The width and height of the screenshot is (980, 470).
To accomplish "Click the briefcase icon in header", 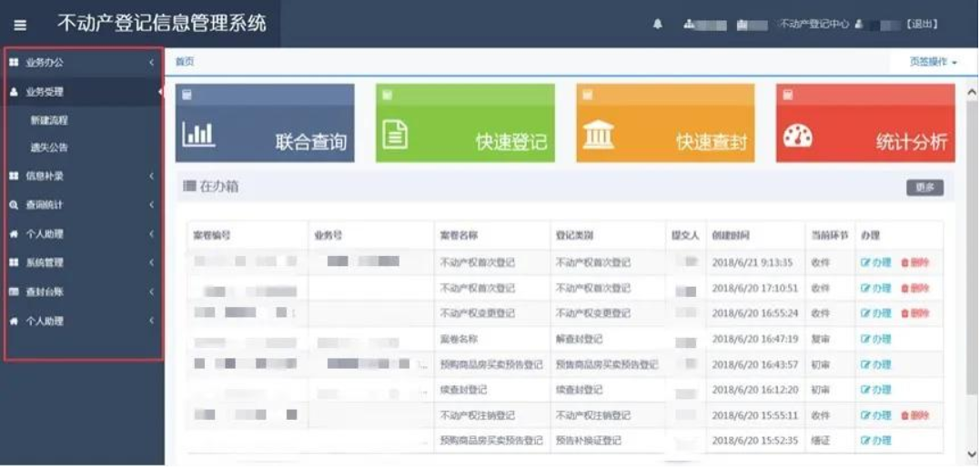I will pyautogui.click(x=742, y=25).
